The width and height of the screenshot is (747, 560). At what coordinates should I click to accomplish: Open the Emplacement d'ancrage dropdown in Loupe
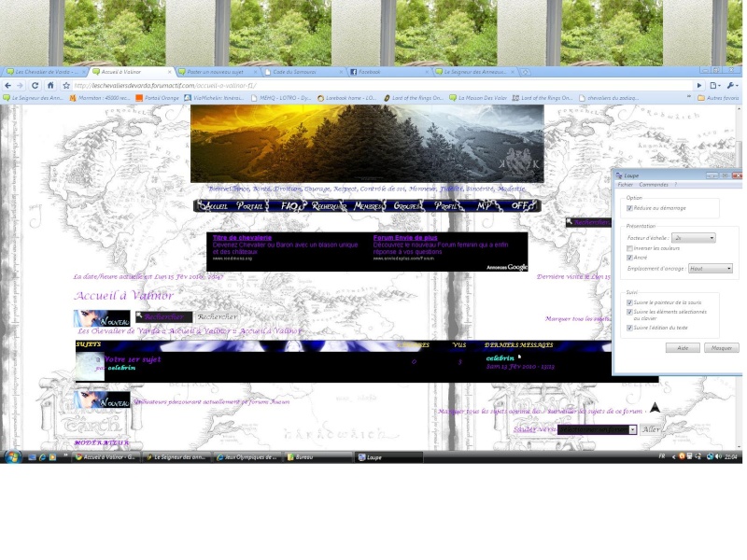[711, 269]
